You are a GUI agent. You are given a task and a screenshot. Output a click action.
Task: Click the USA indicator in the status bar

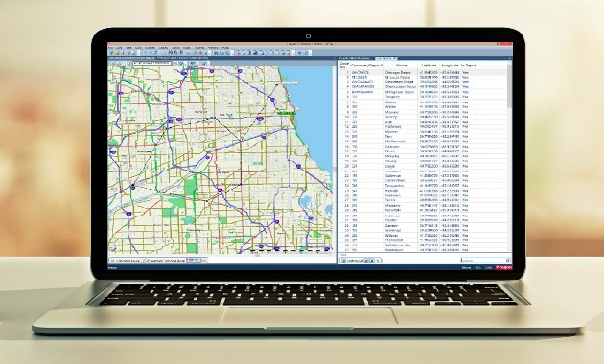478,267
